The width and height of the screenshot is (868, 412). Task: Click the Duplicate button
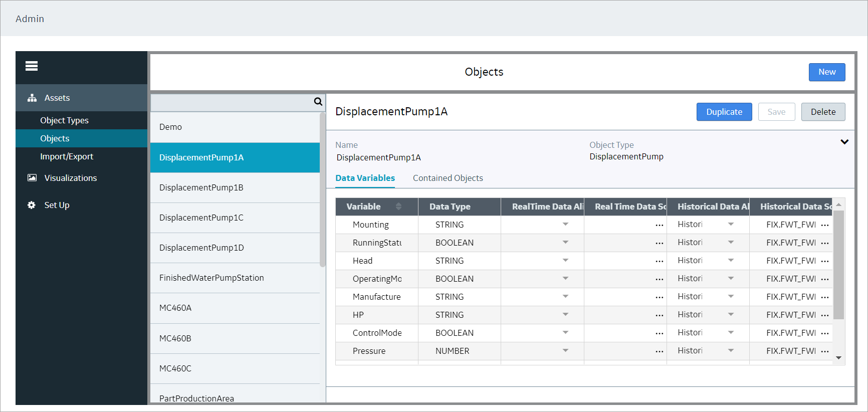tap(724, 112)
